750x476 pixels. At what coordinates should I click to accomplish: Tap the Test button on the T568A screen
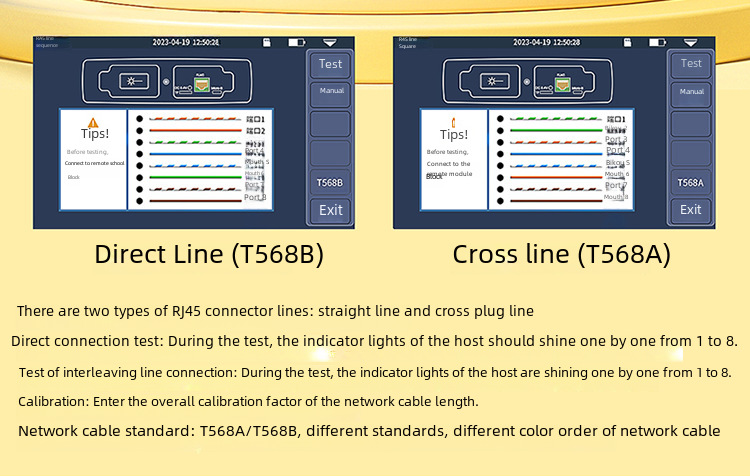[691, 64]
